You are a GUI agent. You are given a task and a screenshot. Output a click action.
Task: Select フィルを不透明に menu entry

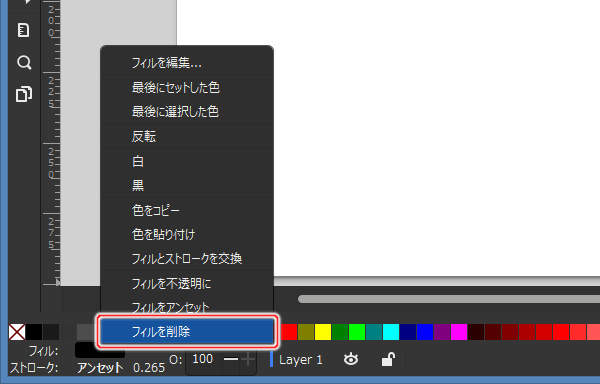[x=187, y=283]
